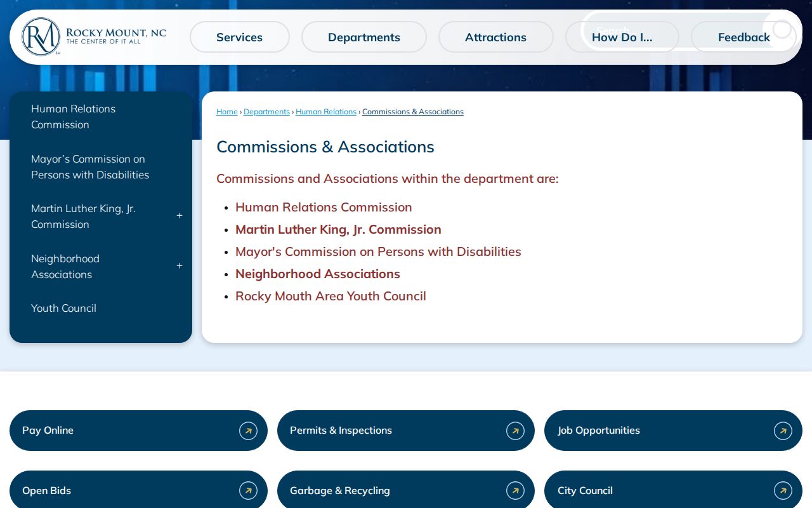Click Rocky Mouth Area Youth Council link
Screen dimensions: 812x508
(x=331, y=296)
